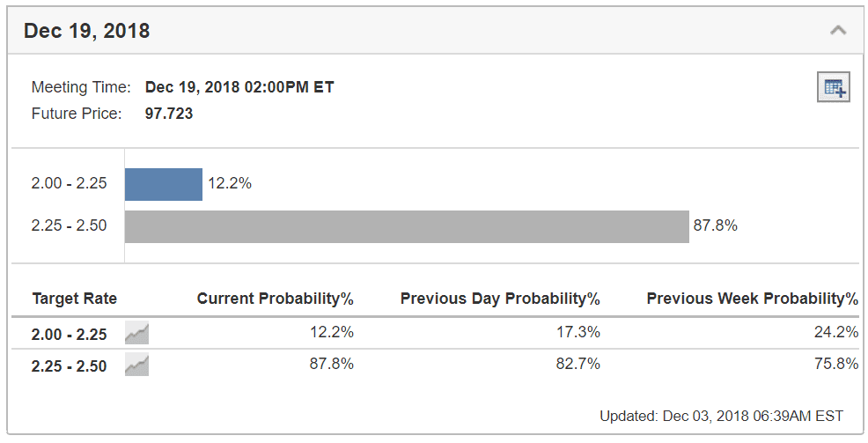Collapse the Dec 19, 2018 panel chevron

pyautogui.click(x=838, y=31)
